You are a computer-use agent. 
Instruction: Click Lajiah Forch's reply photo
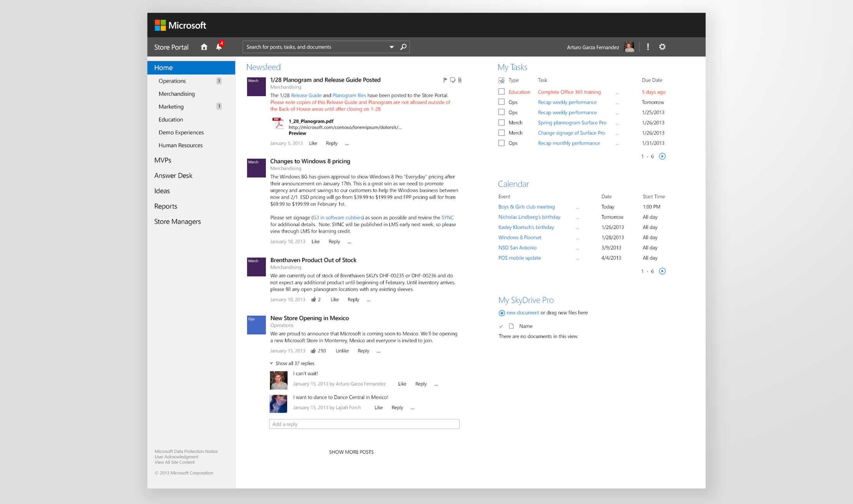point(278,404)
